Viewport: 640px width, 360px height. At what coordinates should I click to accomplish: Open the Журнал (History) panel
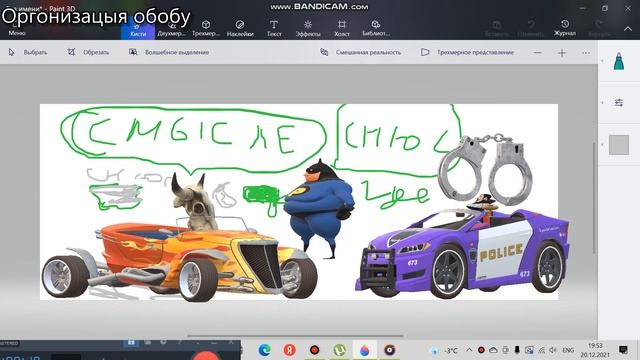[565, 29]
